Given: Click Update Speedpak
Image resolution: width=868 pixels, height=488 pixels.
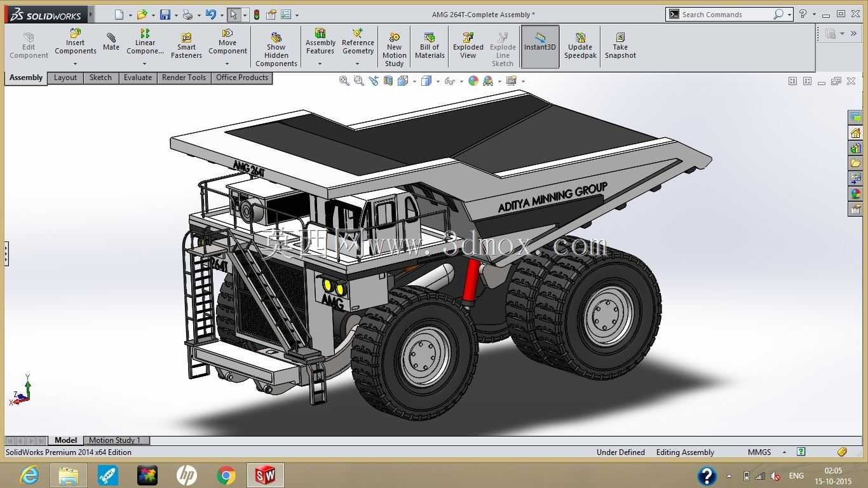Looking at the screenshot, I should coord(580,46).
